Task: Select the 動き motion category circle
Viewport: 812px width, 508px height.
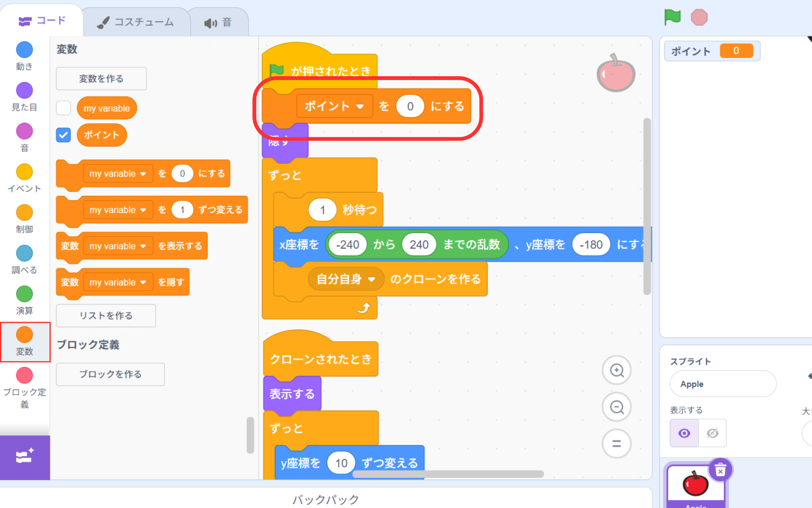Action: (x=25, y=50)
